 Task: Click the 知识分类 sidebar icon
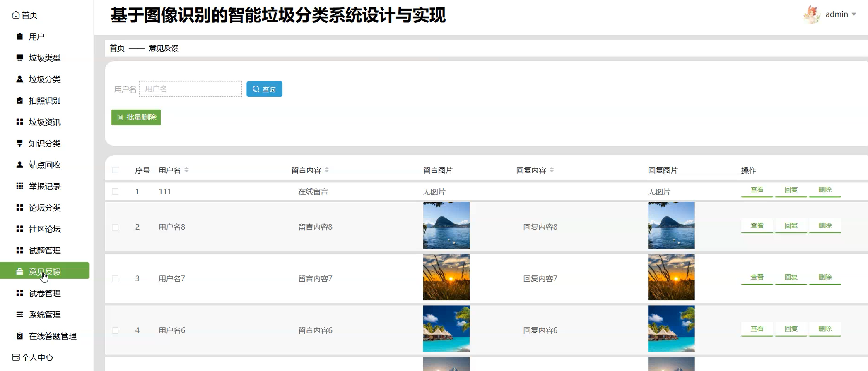pos(19,143)
